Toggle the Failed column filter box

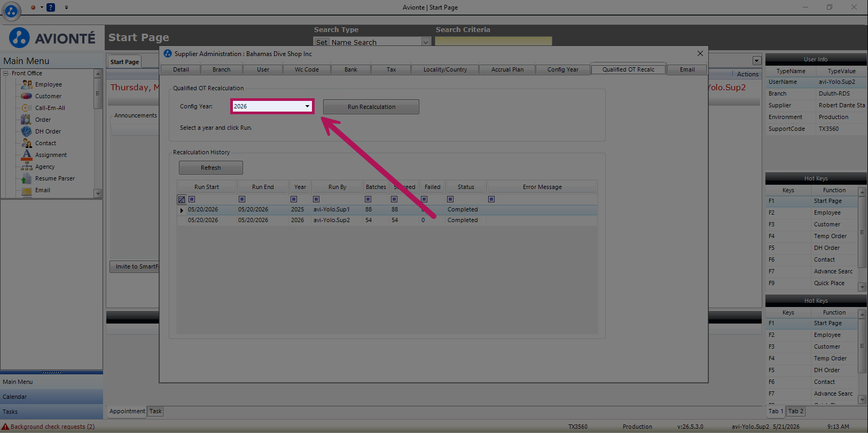tap(424, 199)
